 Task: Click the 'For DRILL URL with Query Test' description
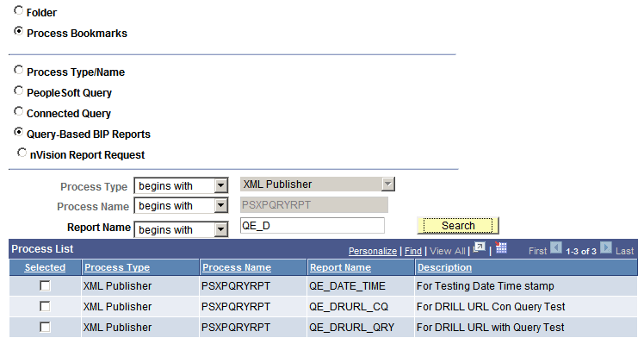point(491,328)
